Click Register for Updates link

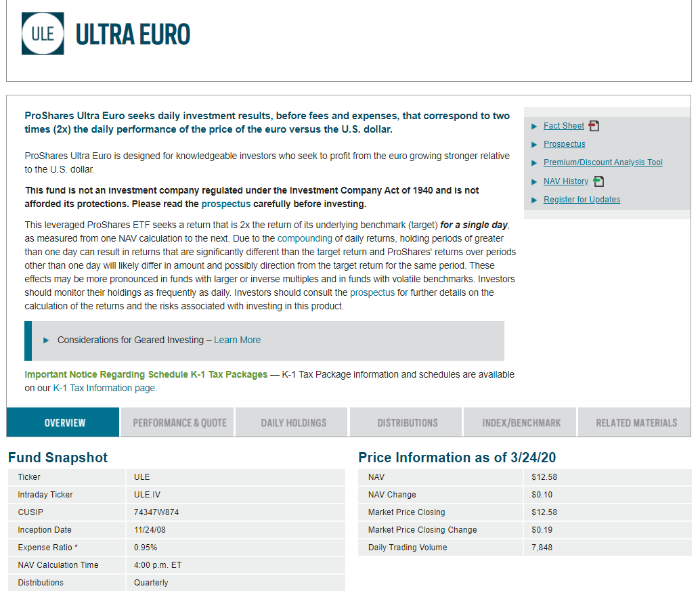click(582, 200)
